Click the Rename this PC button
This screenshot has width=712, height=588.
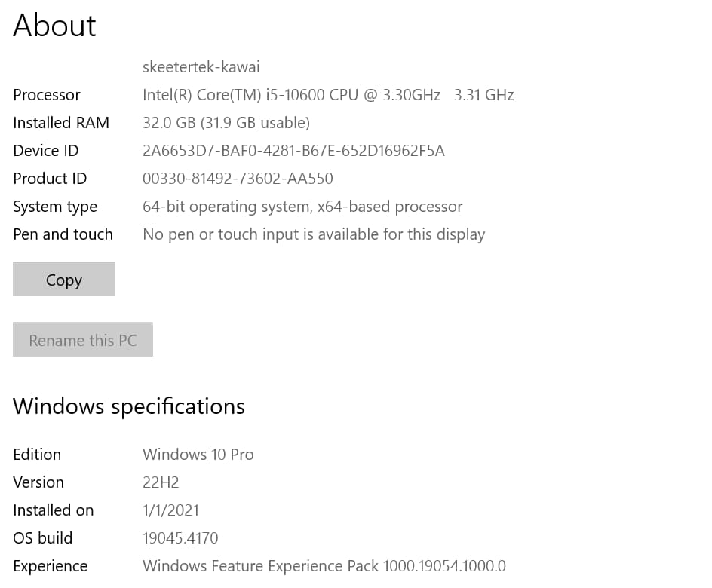click(x=83, y=339)
